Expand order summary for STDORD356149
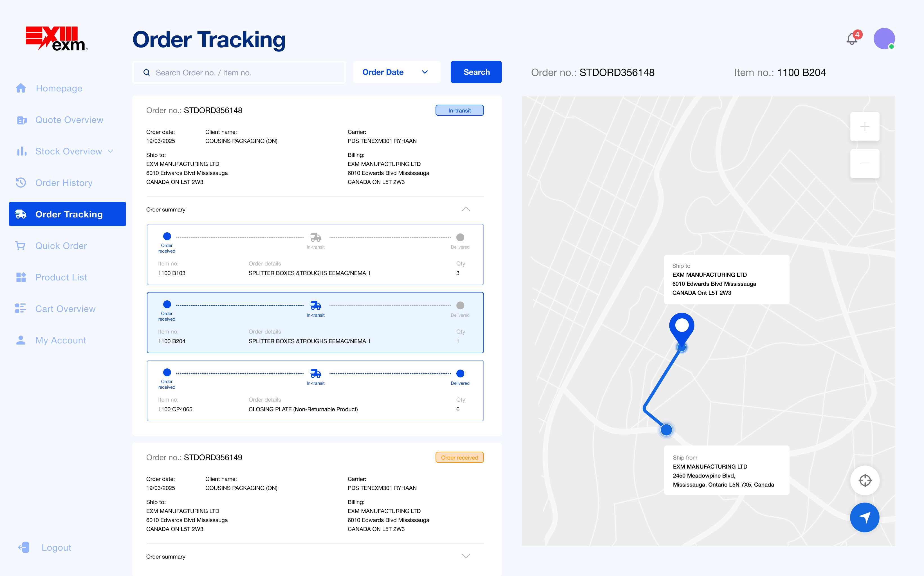 (466, 556)
